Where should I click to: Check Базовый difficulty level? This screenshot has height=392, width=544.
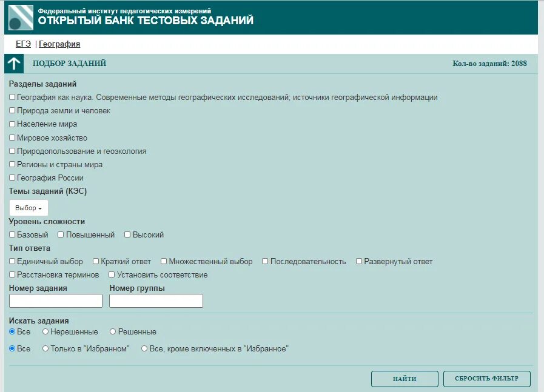coord(12,234)
